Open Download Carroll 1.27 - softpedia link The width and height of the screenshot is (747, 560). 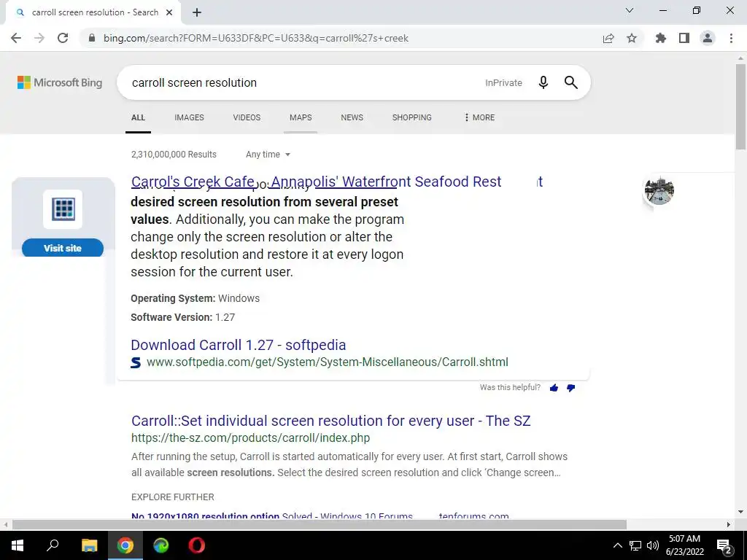239,345
